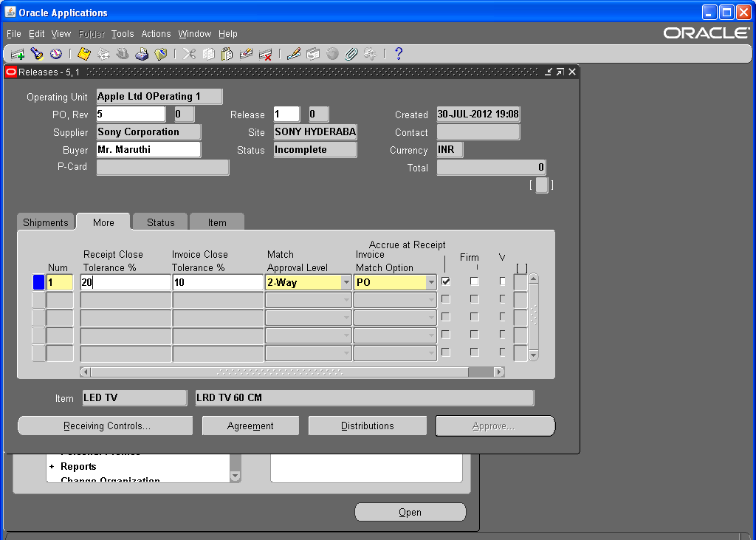Click the Edit Field pencil icon
This screenshot has width=756, height=540.
[294, 54]
